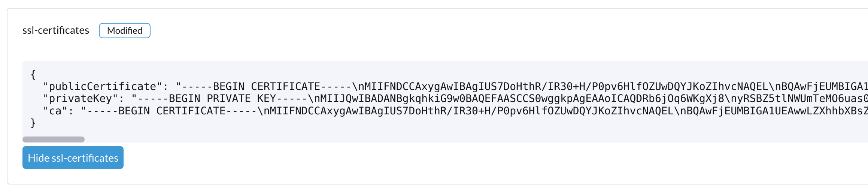The height and width of the screenshot is (192, 868).
Task: Click the closing curly brace in the JSON
Action: click(33, 123)
